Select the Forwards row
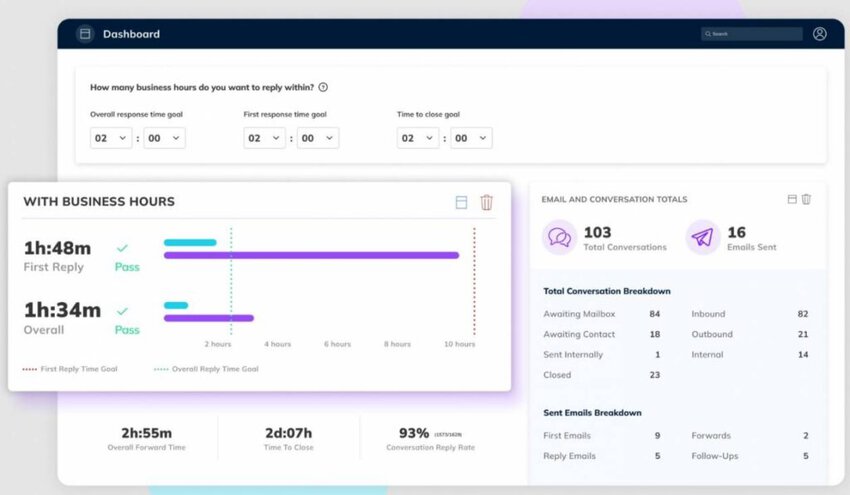The height and width of the screenshot is (495, 850). (x=750, y=435)
